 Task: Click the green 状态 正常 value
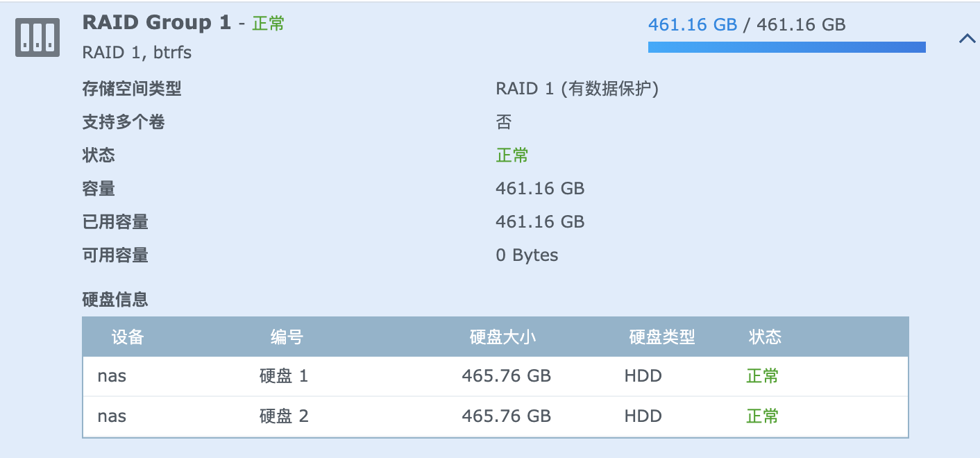pos(512,155)
